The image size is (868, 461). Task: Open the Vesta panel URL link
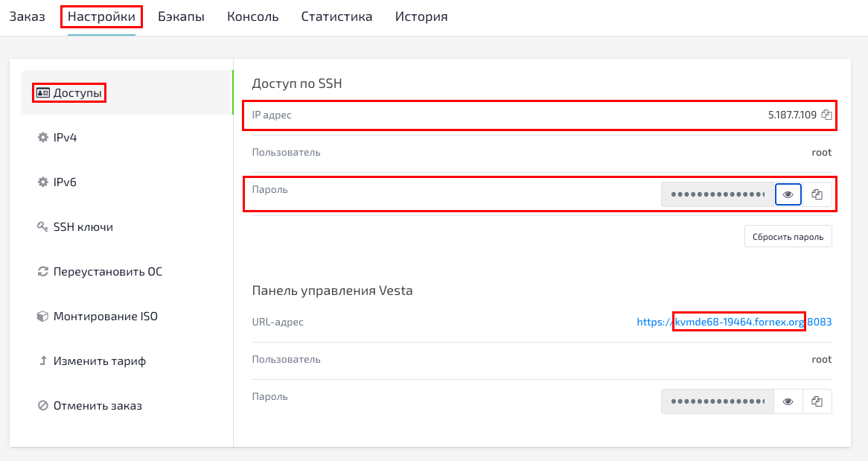pyautogui.click(x=734, y=322)
